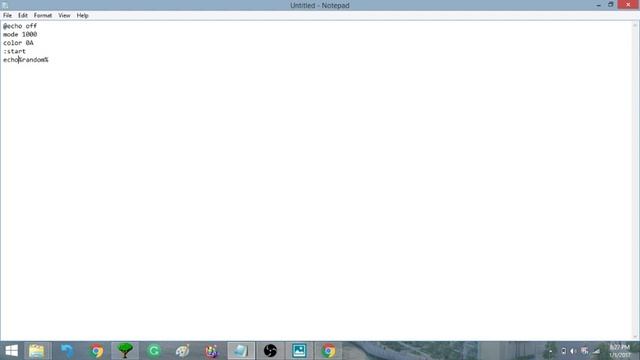
Task: Place cursor on '@echo off' line
Action: coord(20,26)
